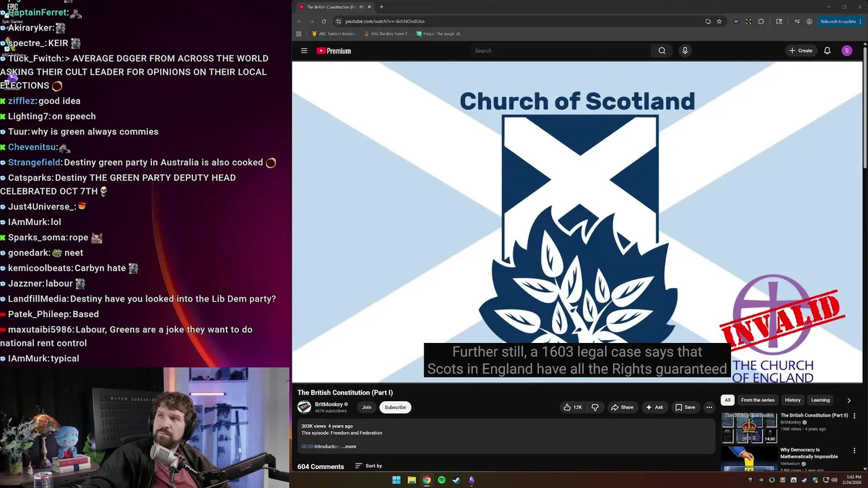Open Spotify from the taskbar
Screen dimensions: 868x488
[441, 480]
